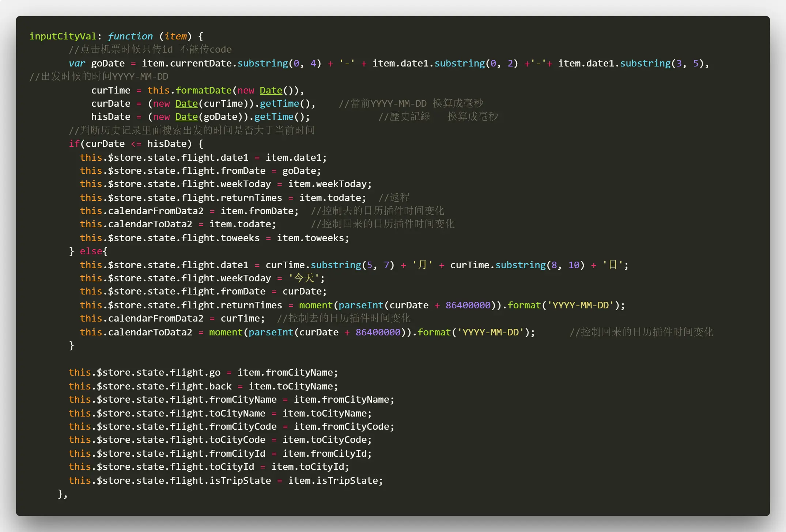Click the var keyword before goDate
This screenshot has height=532, width=786.
pos(77,63)
